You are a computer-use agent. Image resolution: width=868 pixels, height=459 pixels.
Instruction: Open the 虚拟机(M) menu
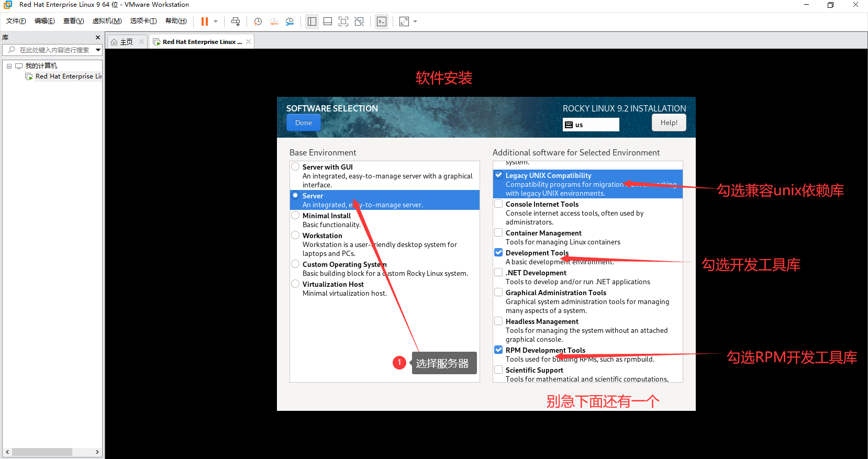point(107,21)
